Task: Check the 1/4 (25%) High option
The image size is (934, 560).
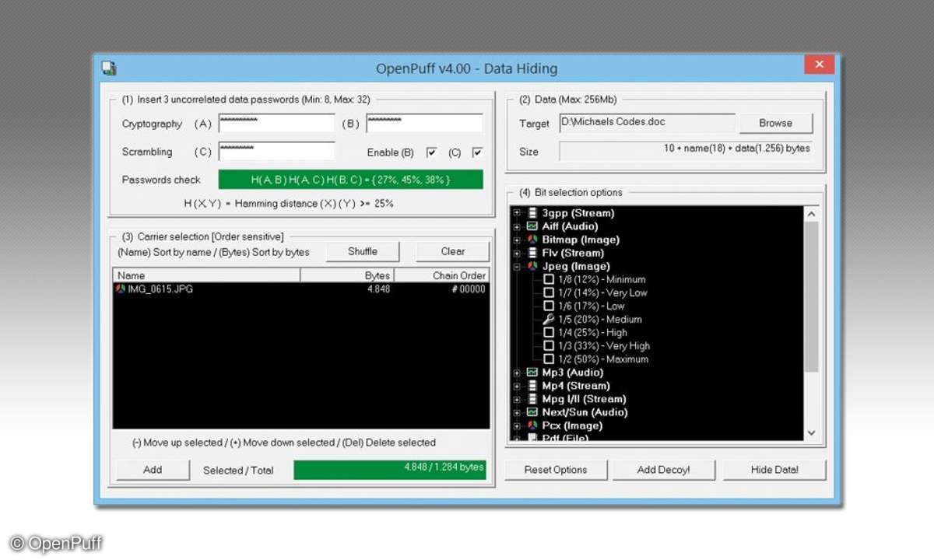Action: tap(549, 332)
